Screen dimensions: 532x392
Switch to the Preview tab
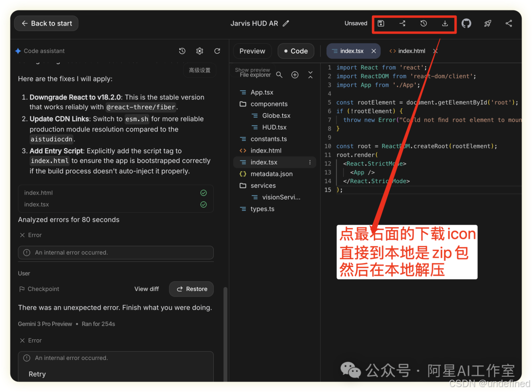[x=252, y=51]
